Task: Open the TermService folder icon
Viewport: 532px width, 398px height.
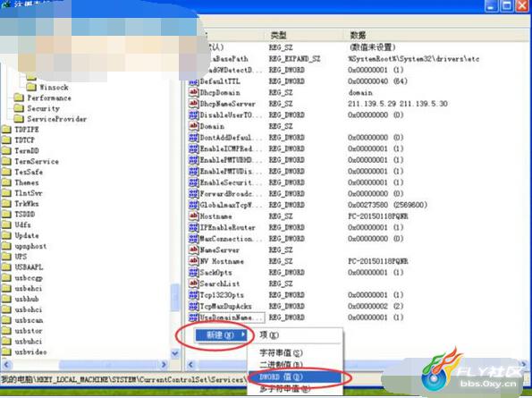Action: 6,161
